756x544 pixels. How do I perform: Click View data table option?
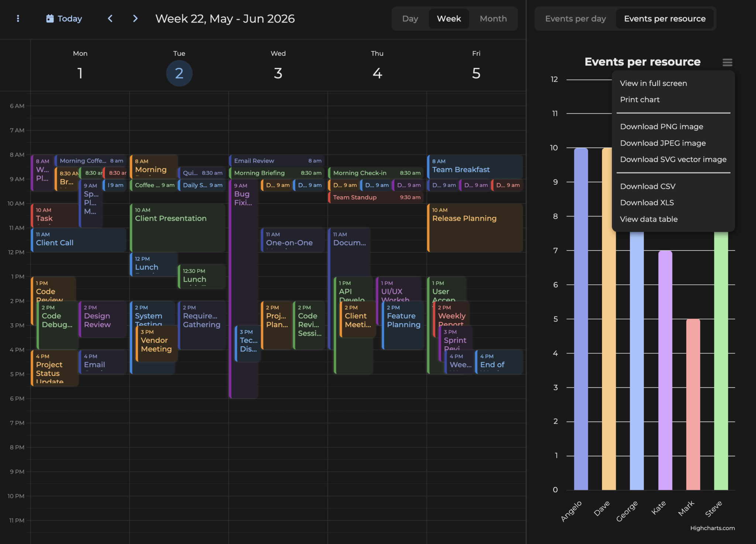tap(649, 219)
